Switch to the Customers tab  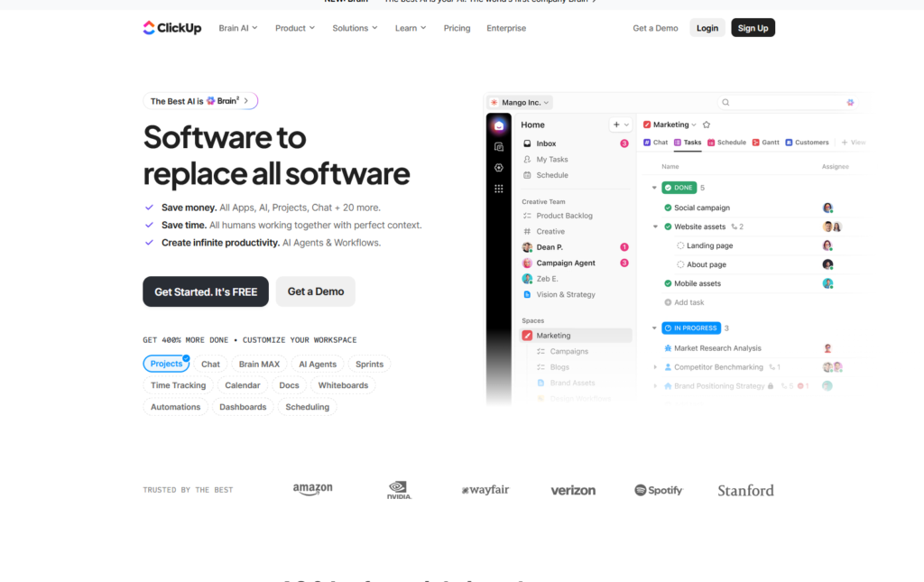807,143
